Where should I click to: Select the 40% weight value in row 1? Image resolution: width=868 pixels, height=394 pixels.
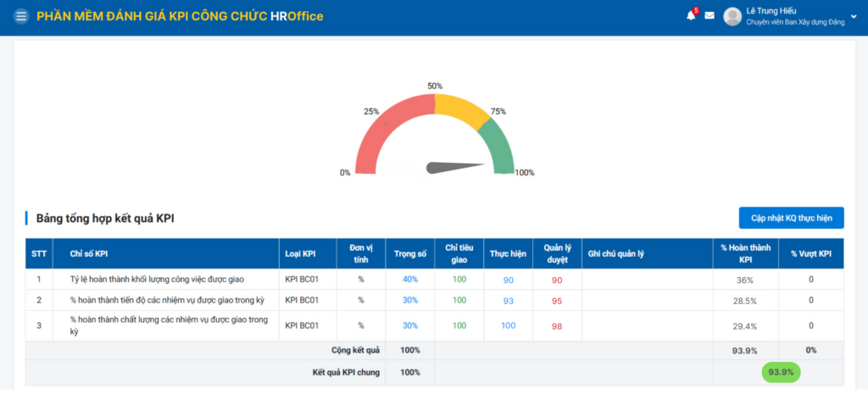pyautogui.click(x=410, y=280)
